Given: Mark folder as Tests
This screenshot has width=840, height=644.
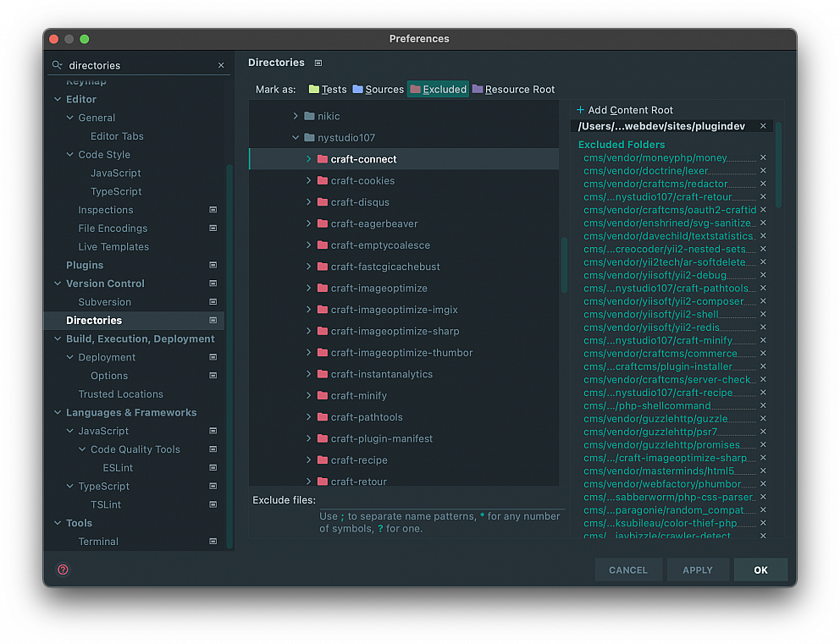Looking at the screenshot, I should [328, 90].
